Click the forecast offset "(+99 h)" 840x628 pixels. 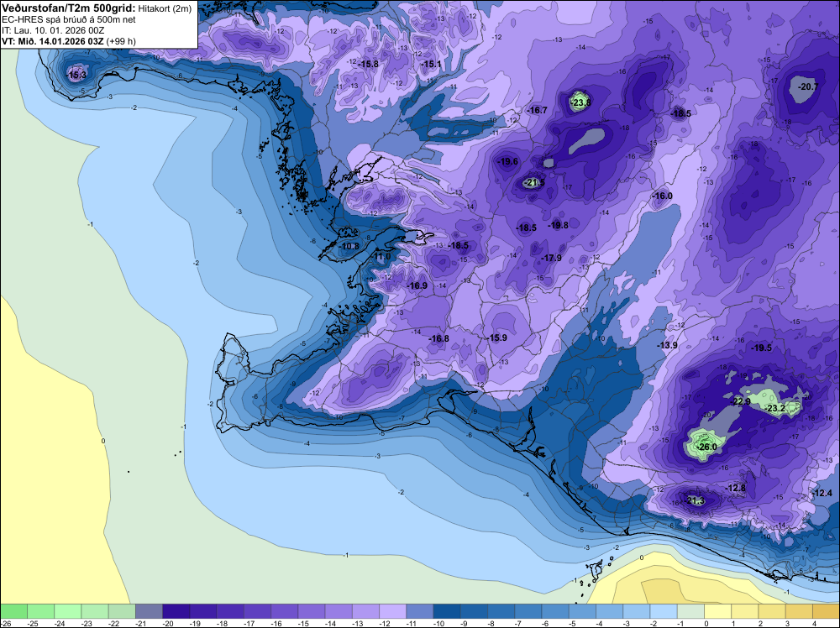tap(121, 41)
